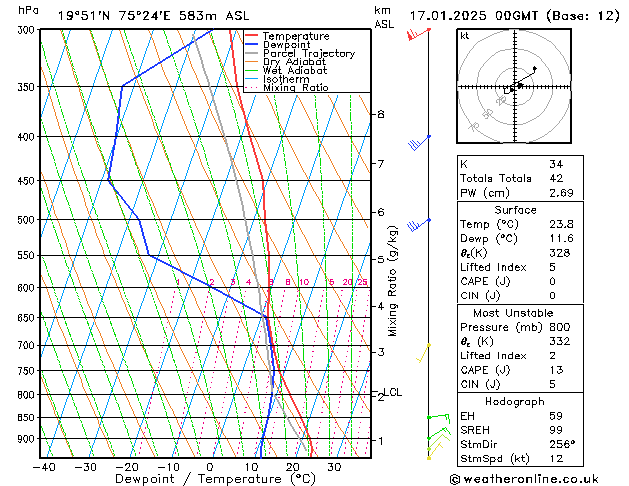Click the '700' pressure level label

[x=28, y=345]
